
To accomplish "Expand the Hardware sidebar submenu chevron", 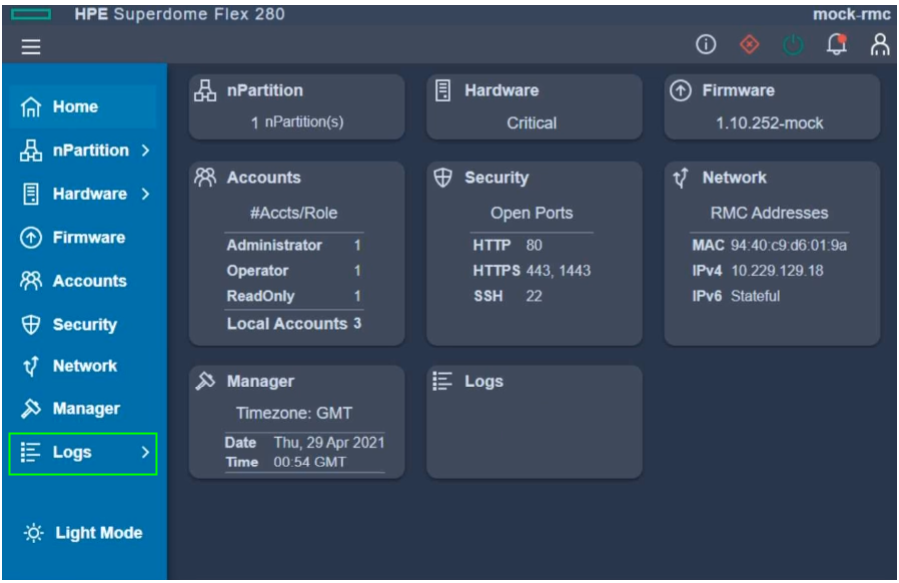I will pyautogui.click(x=146, y=194).
